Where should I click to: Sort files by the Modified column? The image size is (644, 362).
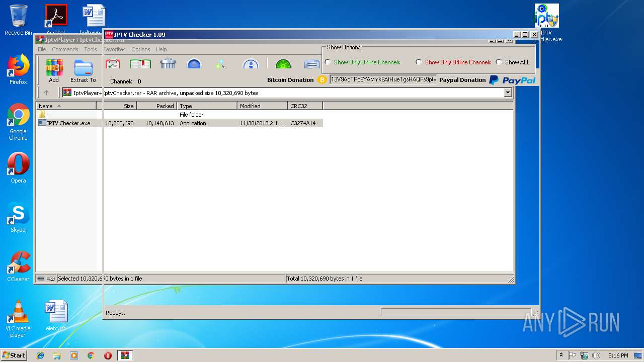pos(262,106)
